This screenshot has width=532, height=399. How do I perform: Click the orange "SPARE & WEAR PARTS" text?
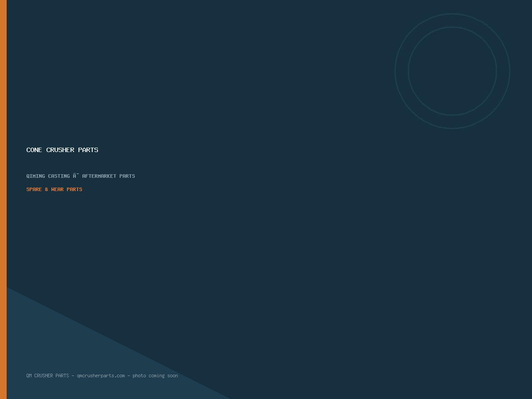tap(55, 189)
